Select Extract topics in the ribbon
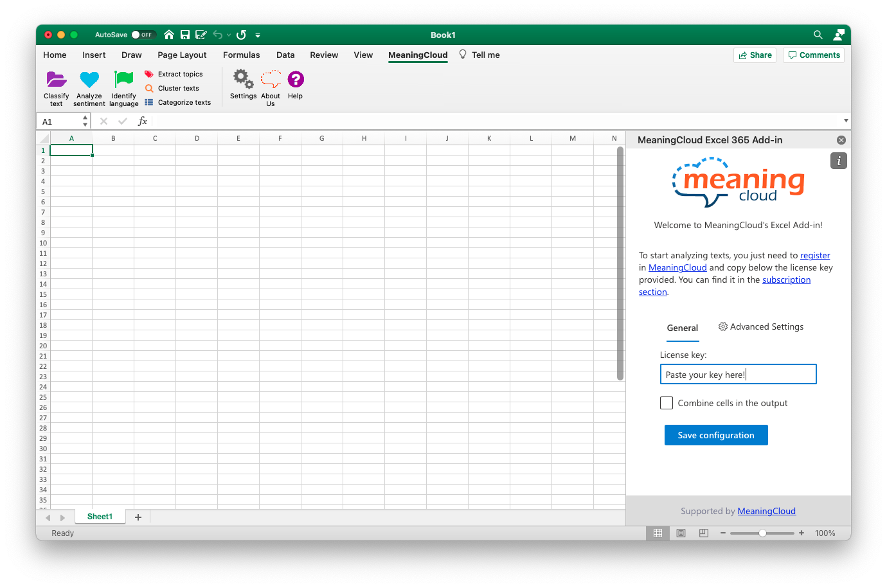 [174, 74]
